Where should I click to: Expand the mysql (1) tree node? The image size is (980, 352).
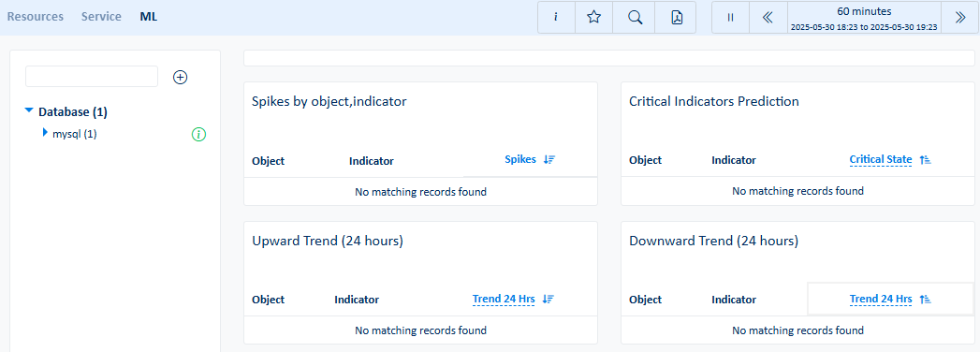click(45, 133)
